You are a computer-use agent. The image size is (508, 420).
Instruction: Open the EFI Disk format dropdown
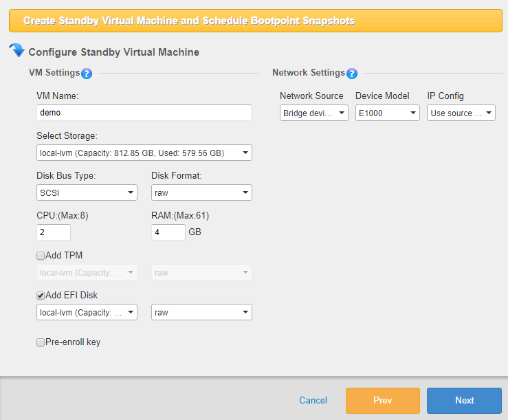click(x=201, y=313)
